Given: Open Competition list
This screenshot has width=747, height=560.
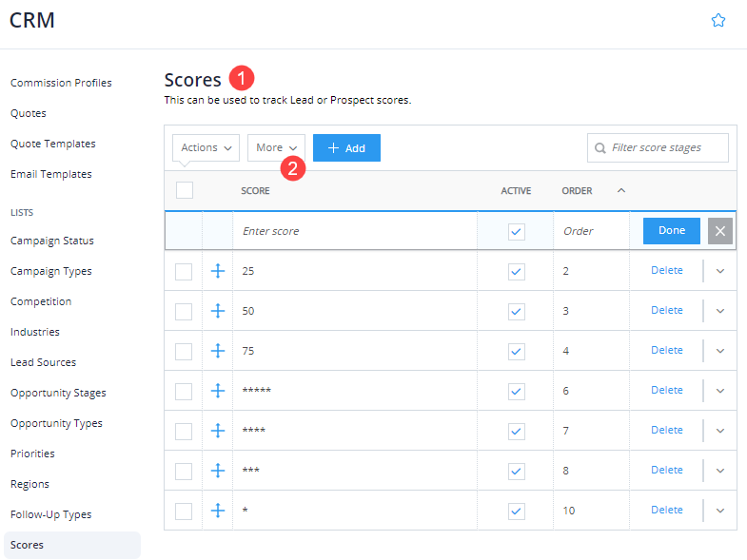Looking at the screenshot, I should 41,302.
